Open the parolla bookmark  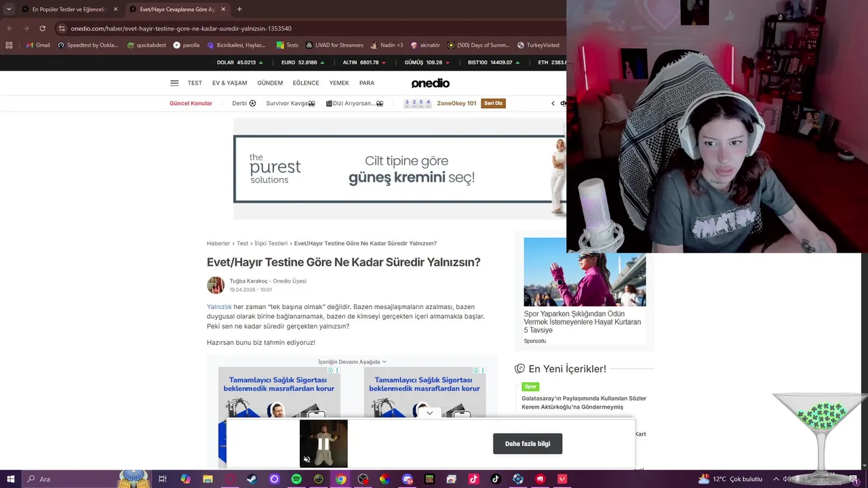tap(186, 45)
